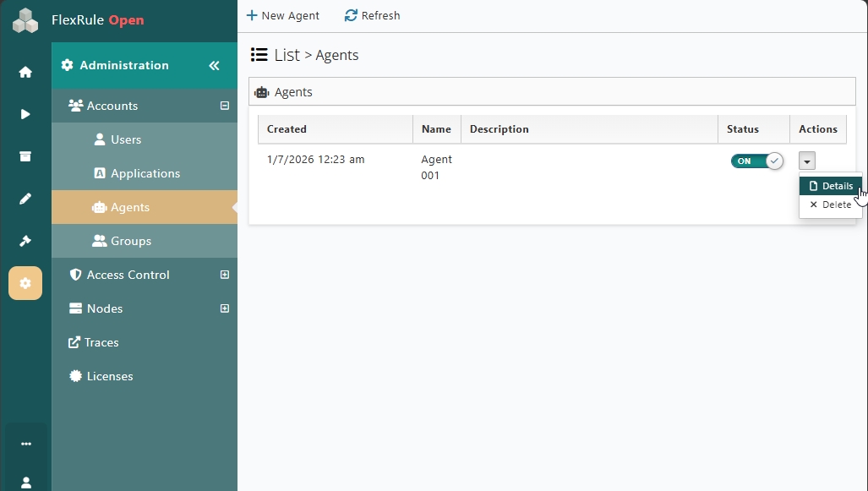Open the Home icon in sidebar

tap(25, 72)
